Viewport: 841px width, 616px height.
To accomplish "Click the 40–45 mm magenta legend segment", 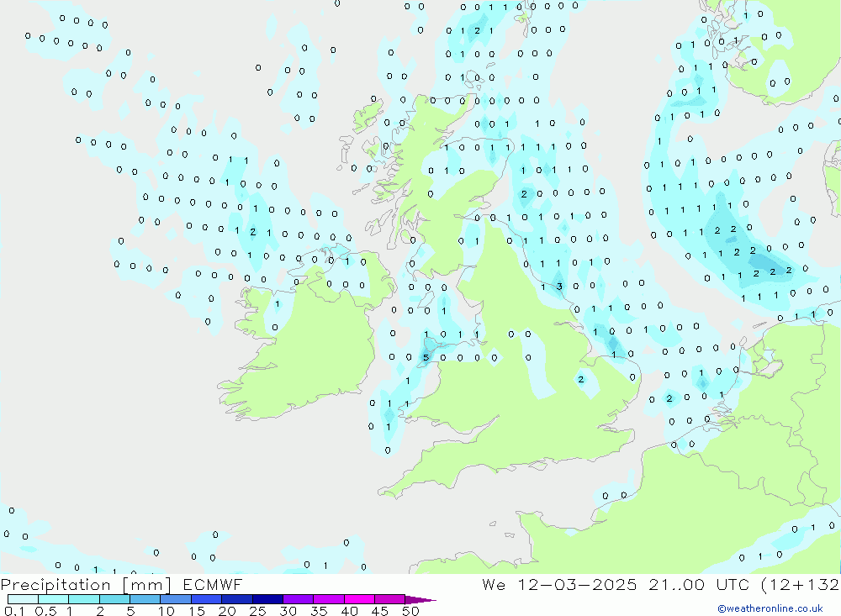I will click(359, 599).
